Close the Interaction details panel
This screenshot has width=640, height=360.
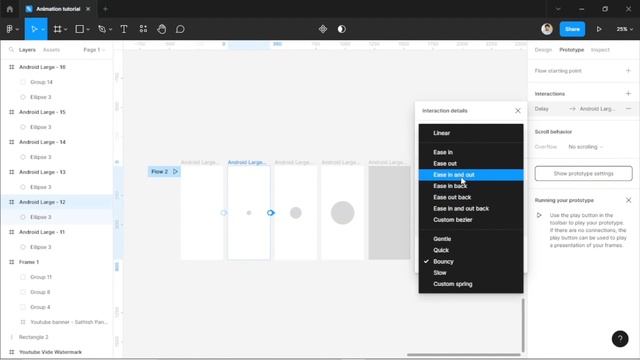point(518,111)
